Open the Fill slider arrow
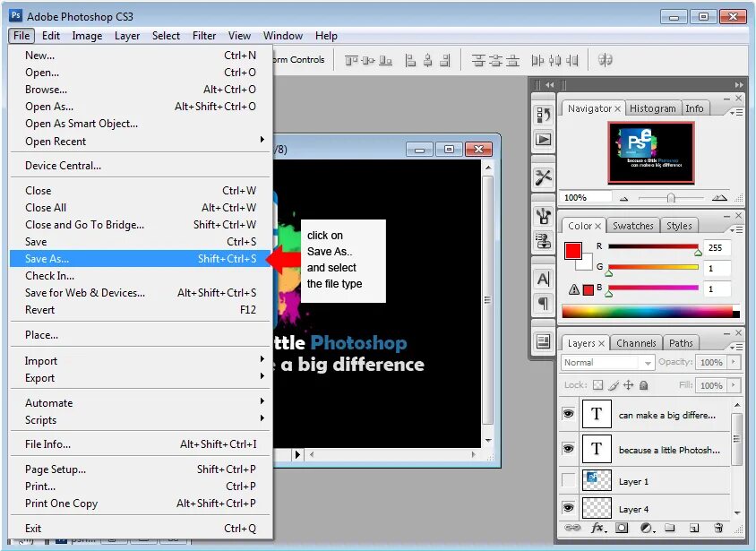 tap(734, 384)
